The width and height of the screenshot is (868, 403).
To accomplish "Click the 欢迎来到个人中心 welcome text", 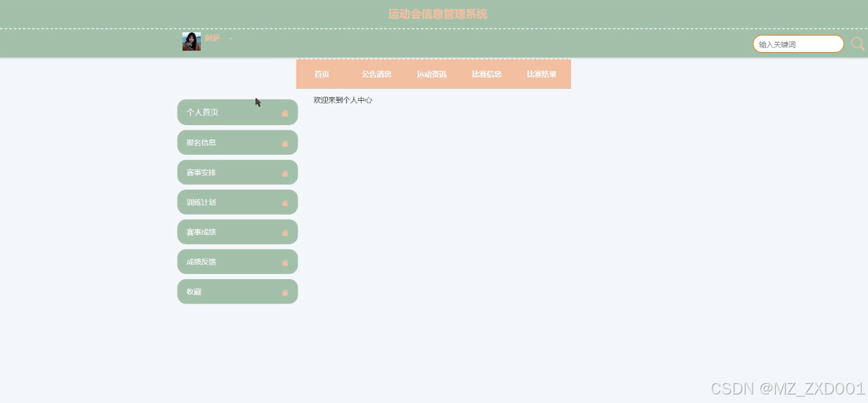I will point(343,100).
